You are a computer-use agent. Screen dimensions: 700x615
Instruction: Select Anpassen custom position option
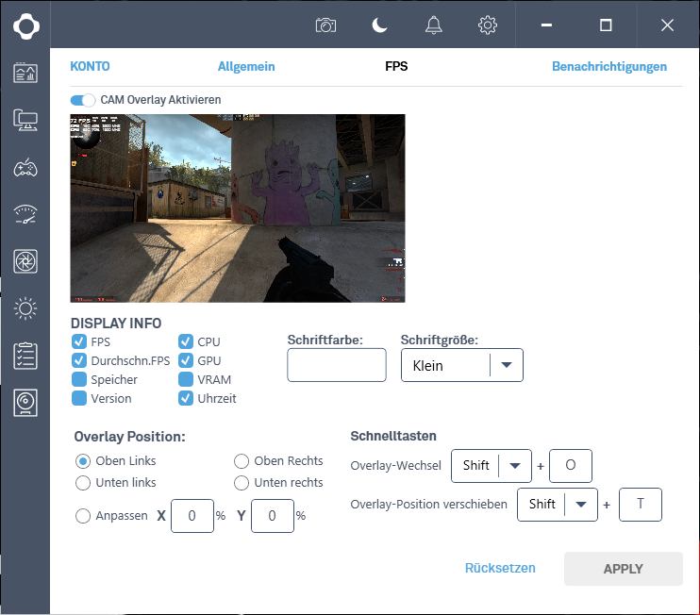pyautogui.click(x=83, y=516)
